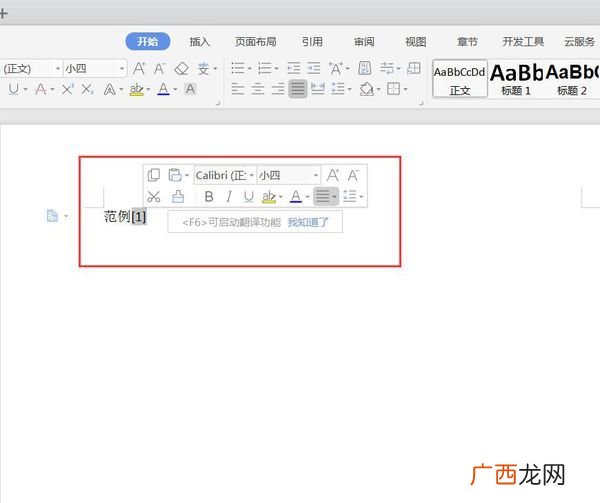Click shrink font icon in mini toolbar
600x503 pixels.
pyautogui.click(x=353, y=175)
